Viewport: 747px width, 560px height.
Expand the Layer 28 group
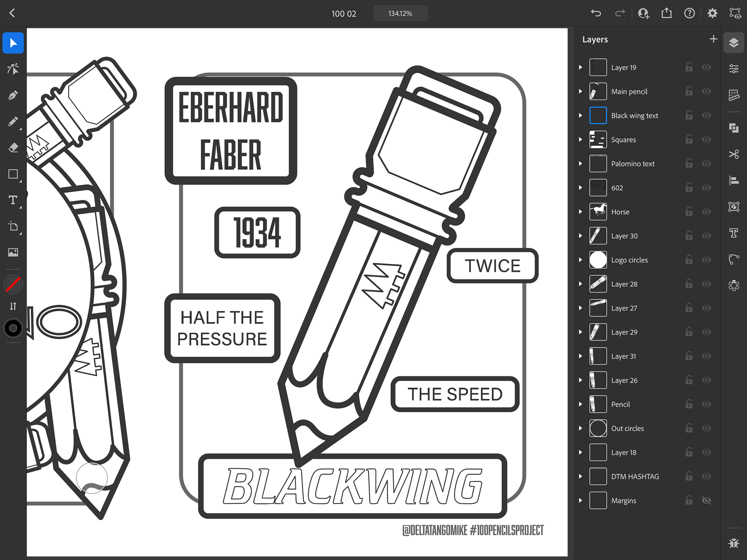pyautogui.click(x=580, y=284)
